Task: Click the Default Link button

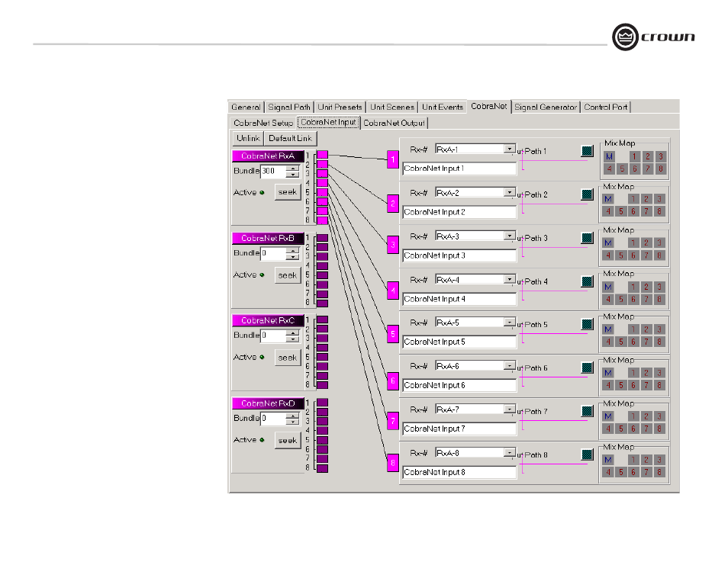Action: click(x=290, y=138)
